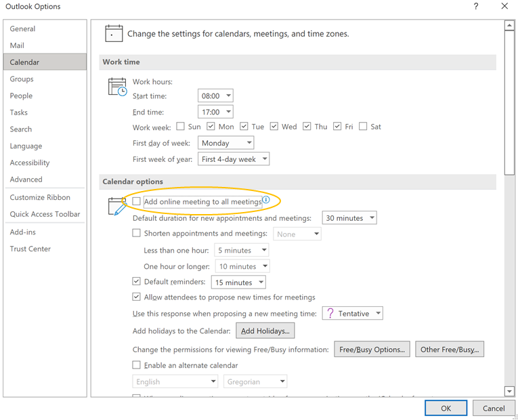
Task: Uncheck Allow attendees to propose new times
Action: pyautogui.click(x=137, y=297)
